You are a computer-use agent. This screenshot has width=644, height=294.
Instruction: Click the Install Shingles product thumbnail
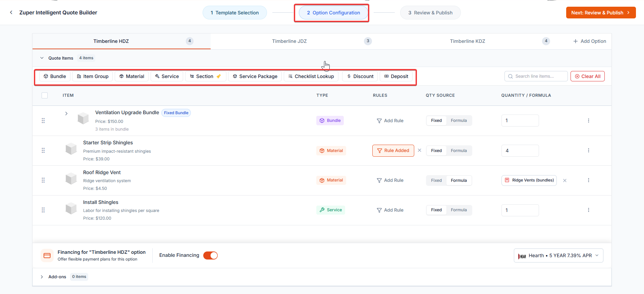[x=71, y=208]
